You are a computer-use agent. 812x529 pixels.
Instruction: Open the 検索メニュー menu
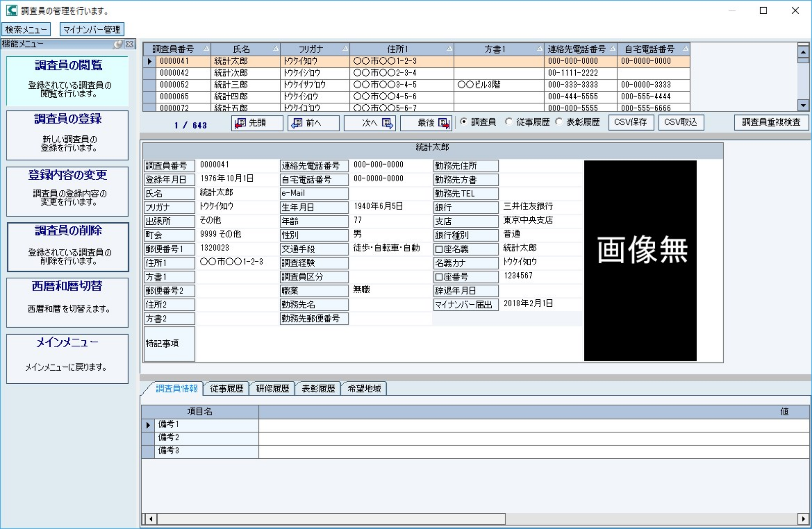[26, 30]
